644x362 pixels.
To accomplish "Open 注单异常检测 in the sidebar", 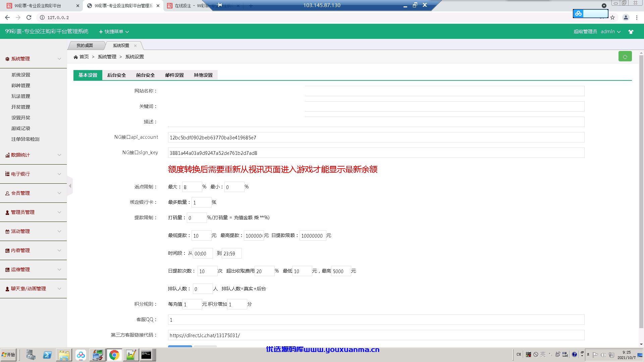I will tap(25, 139).
